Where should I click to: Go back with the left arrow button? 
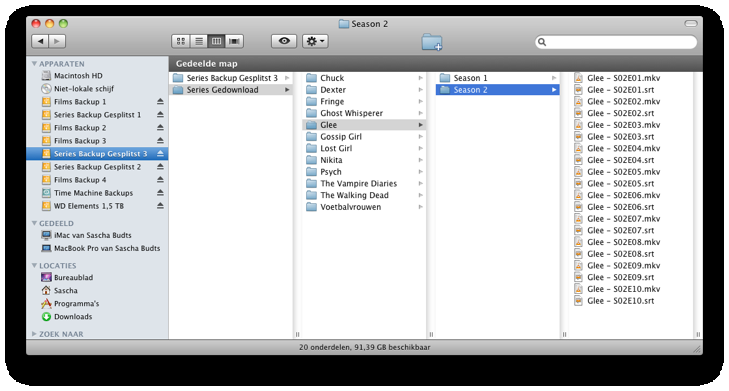(x=40, y=41)
